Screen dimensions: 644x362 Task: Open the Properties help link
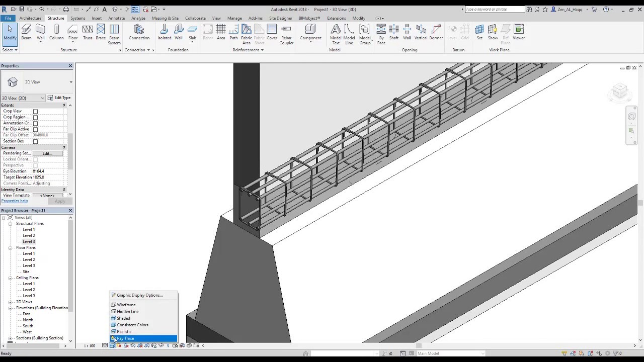(15, 201)
